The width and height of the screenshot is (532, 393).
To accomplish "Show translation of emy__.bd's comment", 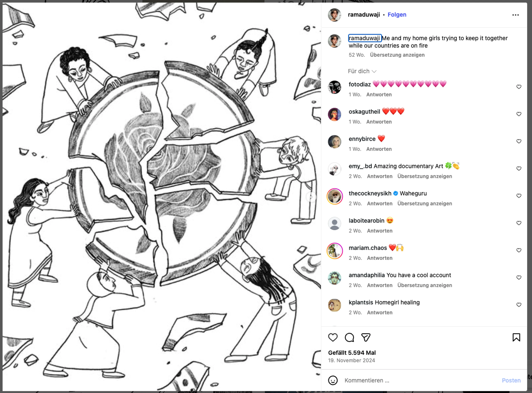I will 425,176.
